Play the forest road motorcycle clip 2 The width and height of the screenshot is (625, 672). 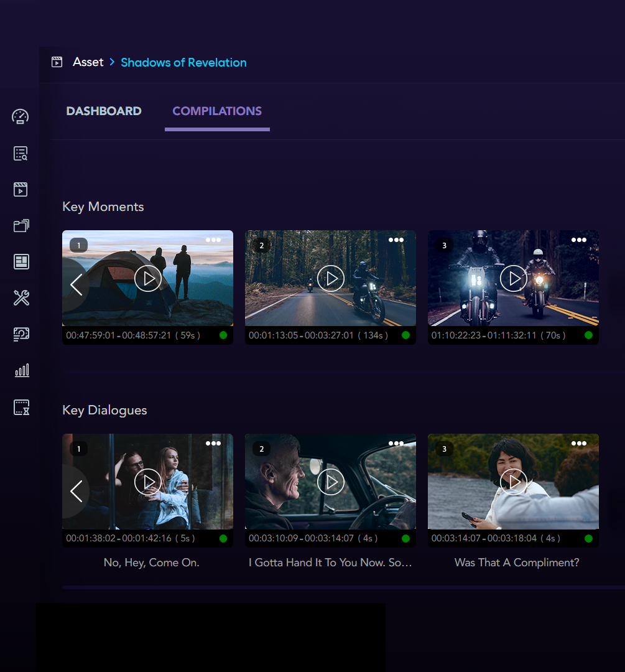point(331,279)
